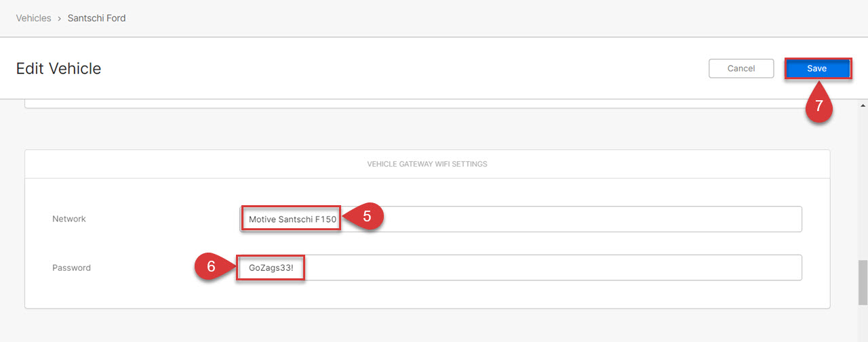Select the Santschi Ford breadcrumb
The height and width of the screenshot is (342, 868).
pos(96,18)
